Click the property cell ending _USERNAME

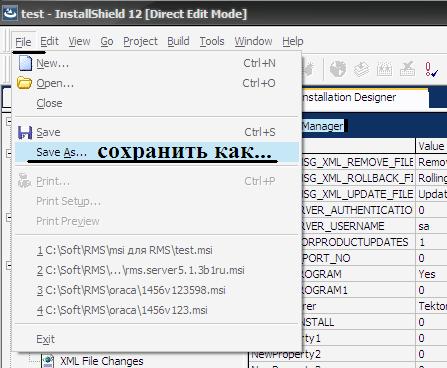pyautogui.click(x=358, y=226)
